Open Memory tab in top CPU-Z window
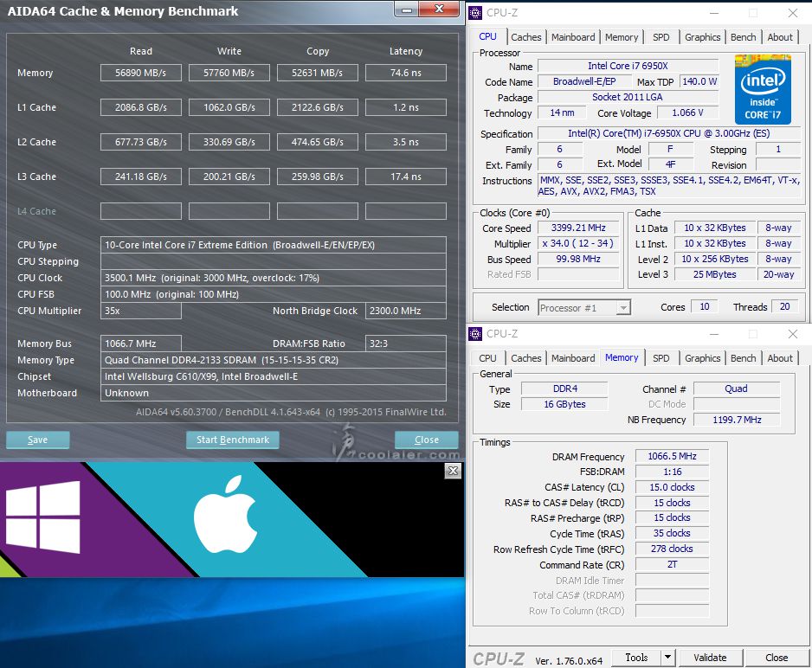This screenshot has width=812, height=668. 622,37
